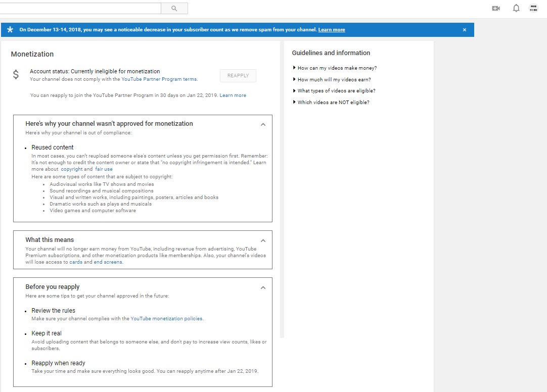Open the account avatar menu
Screen dimensions: 547x392
click(x=533, y=8)
